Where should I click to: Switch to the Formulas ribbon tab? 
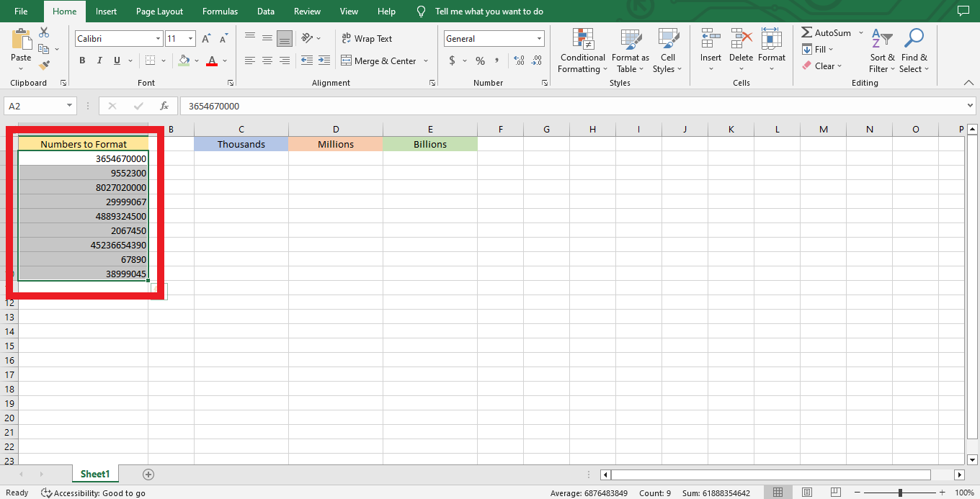pos(220,11)
